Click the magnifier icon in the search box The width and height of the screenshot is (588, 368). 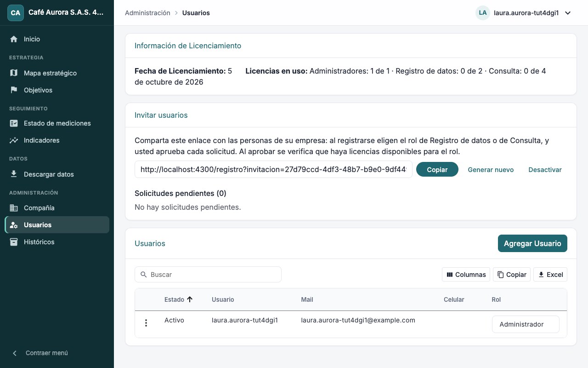144,275
